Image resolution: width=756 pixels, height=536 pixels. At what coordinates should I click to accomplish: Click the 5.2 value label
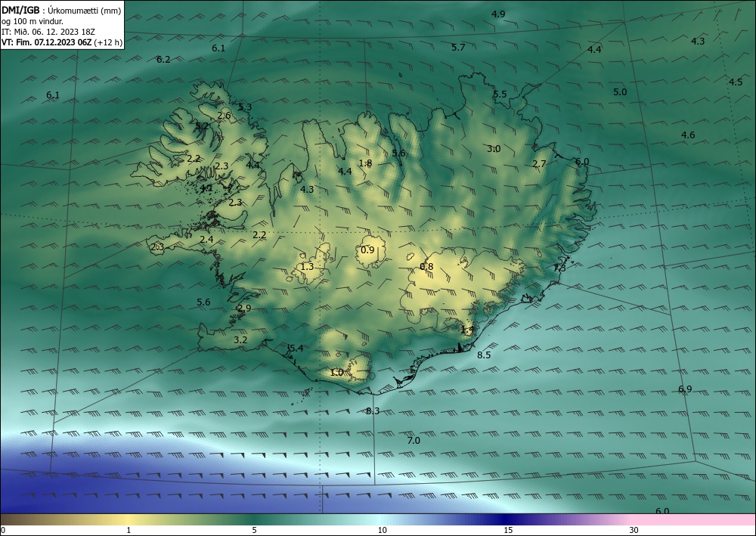click(x=202, y=125)
